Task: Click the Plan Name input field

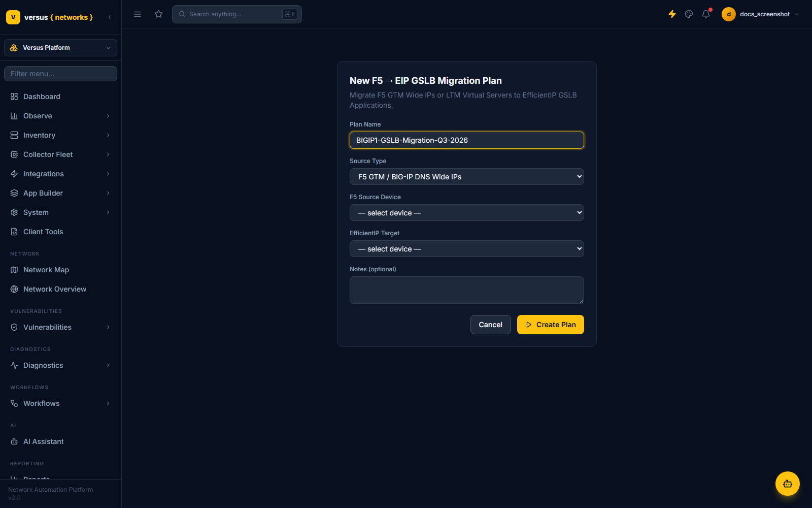Action: 467,140
